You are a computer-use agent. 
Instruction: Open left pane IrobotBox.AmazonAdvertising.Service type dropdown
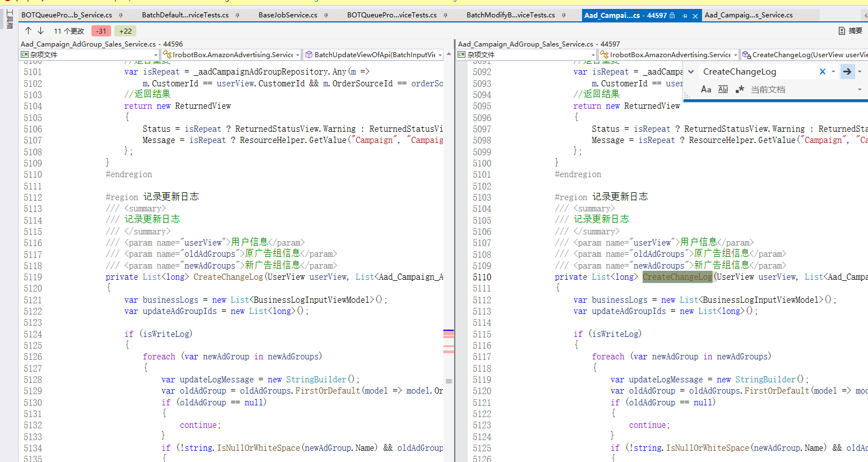click(232, 54)
